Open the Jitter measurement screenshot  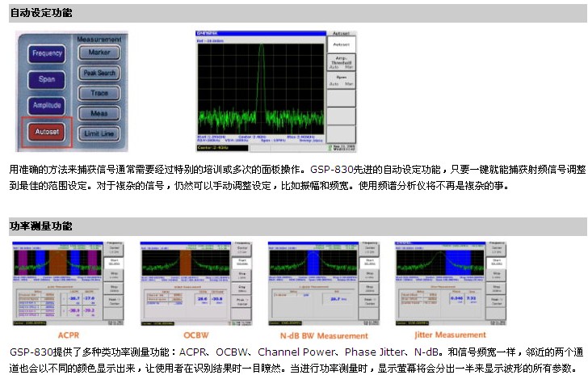(451, 284)
